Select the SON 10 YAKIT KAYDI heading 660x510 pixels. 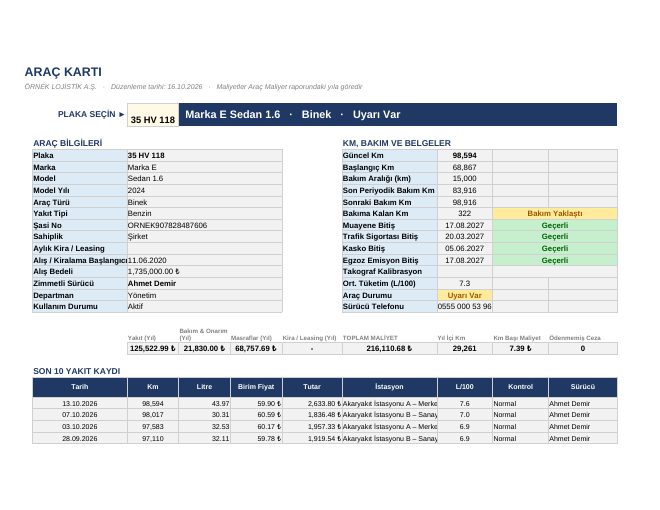[77, 371]
